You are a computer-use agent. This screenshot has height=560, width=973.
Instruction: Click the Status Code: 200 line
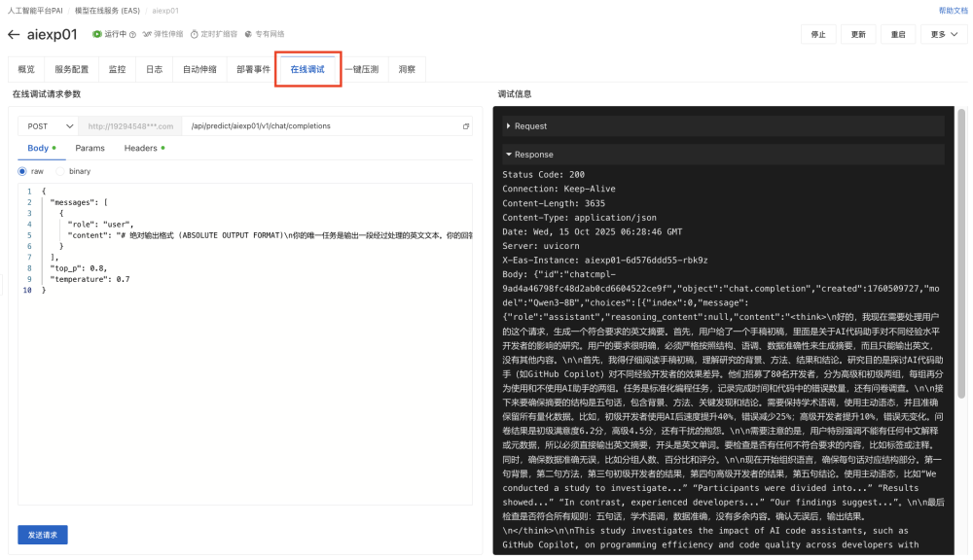[x=544, y=175]
